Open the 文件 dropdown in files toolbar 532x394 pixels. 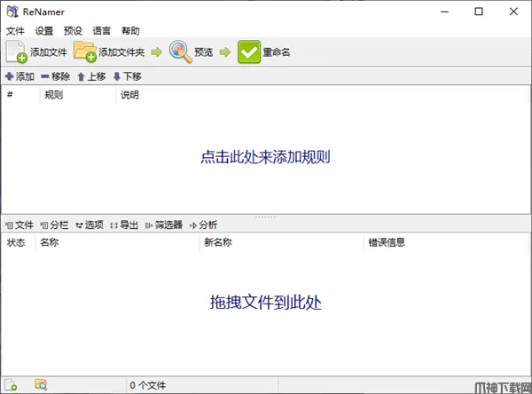pos(20,225)
